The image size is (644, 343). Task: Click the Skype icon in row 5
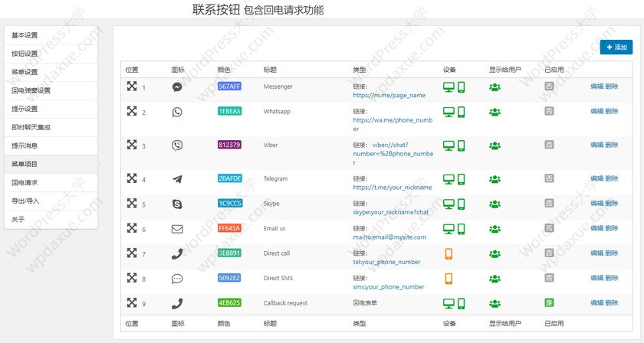point(177,204)
